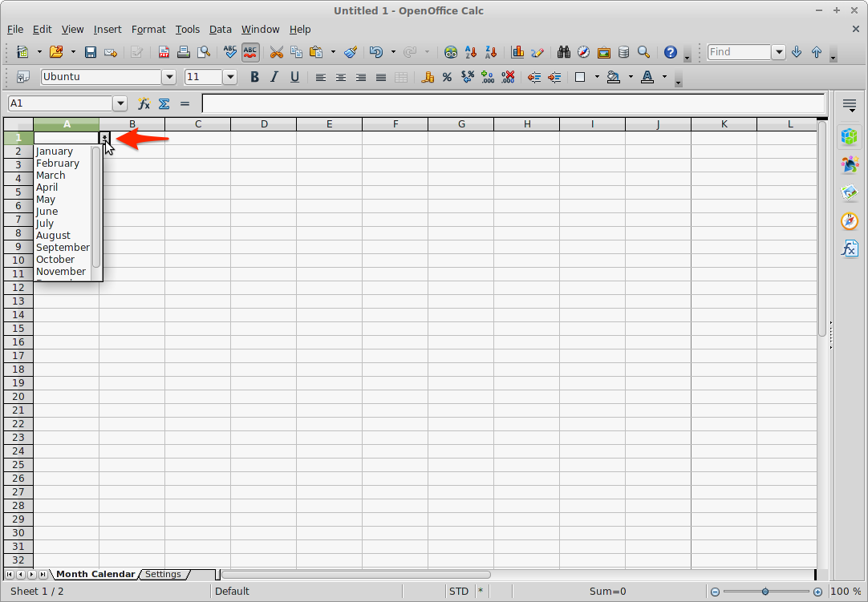Image resolution: width=868 pixels, height=602 pixels.
Task: Click the zoom slider handle
Action: click(x=765, y=592)
